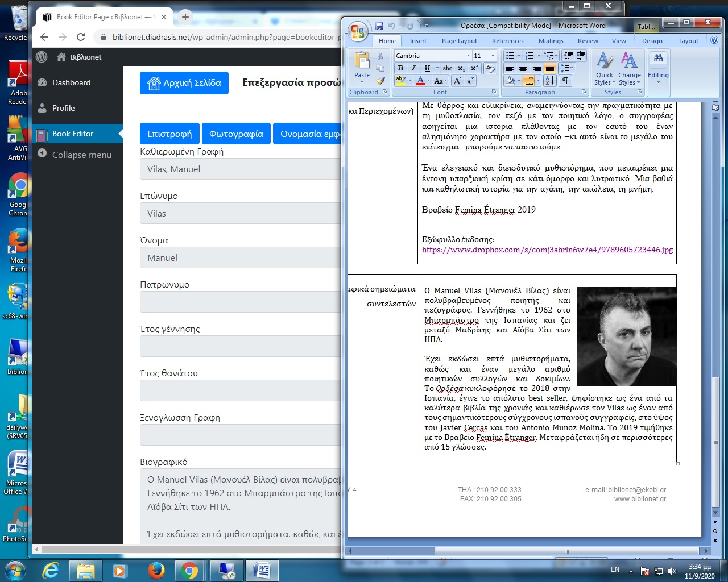Click the Borders icon
The image size is (728, 582).
point(529,81)
